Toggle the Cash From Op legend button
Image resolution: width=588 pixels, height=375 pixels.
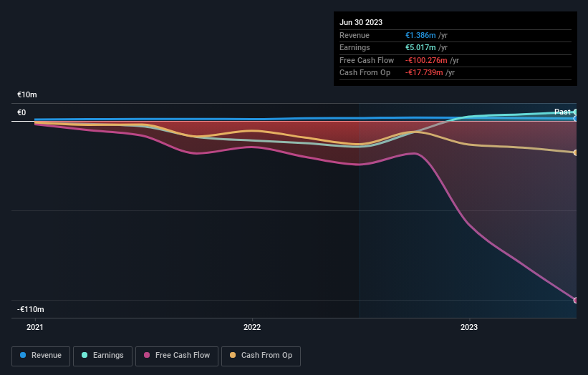tap(261, 356)
